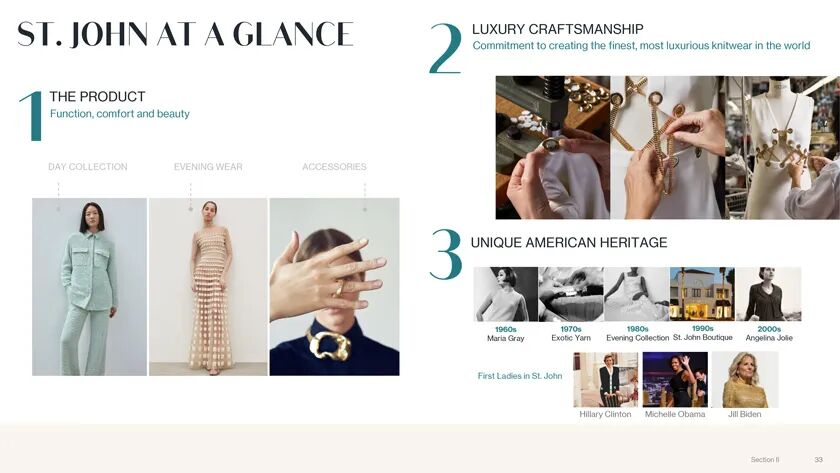Select the 1980s Evening Collection photo

pyautogui.click(x=636, y=294)
